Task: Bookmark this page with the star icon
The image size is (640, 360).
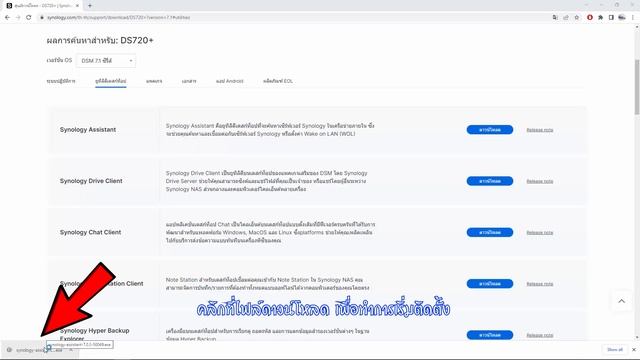Action: pos(576,18)
